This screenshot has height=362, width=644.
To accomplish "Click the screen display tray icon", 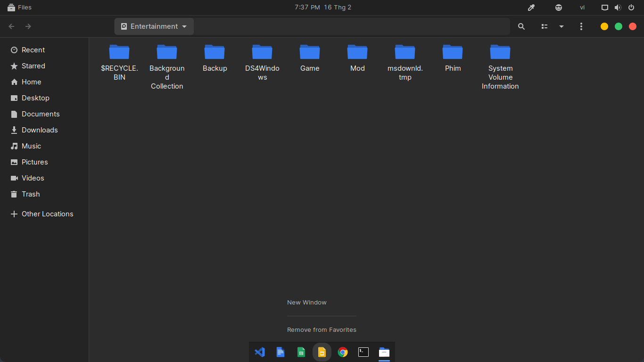I will coord(605,8).
